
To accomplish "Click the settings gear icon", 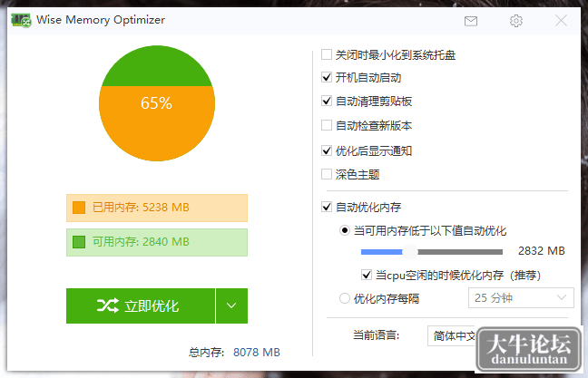I will (516, 21).
